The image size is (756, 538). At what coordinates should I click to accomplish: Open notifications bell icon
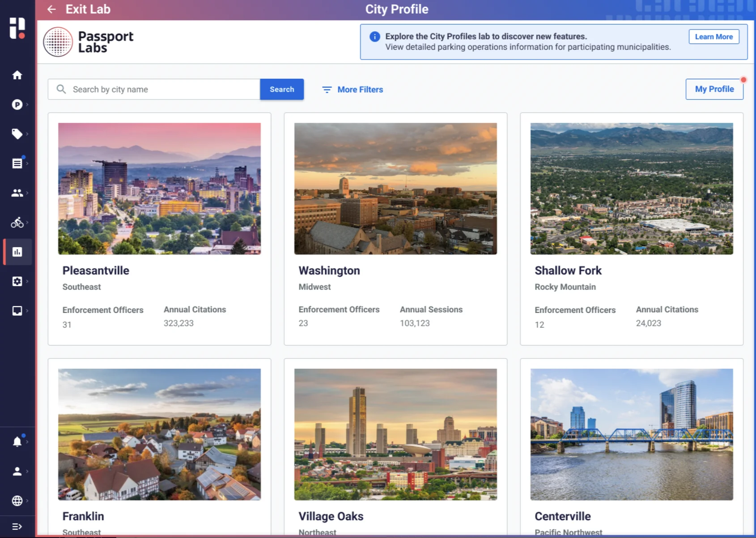(17, 442)
